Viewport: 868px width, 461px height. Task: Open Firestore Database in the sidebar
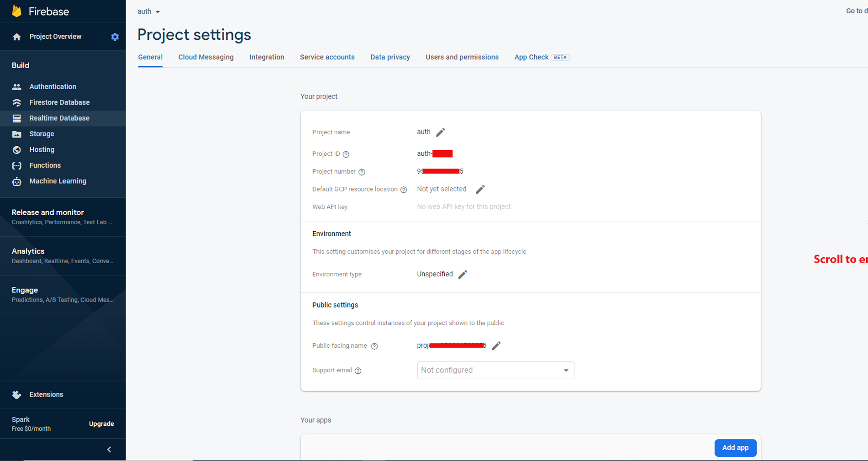tap(59, 102)
